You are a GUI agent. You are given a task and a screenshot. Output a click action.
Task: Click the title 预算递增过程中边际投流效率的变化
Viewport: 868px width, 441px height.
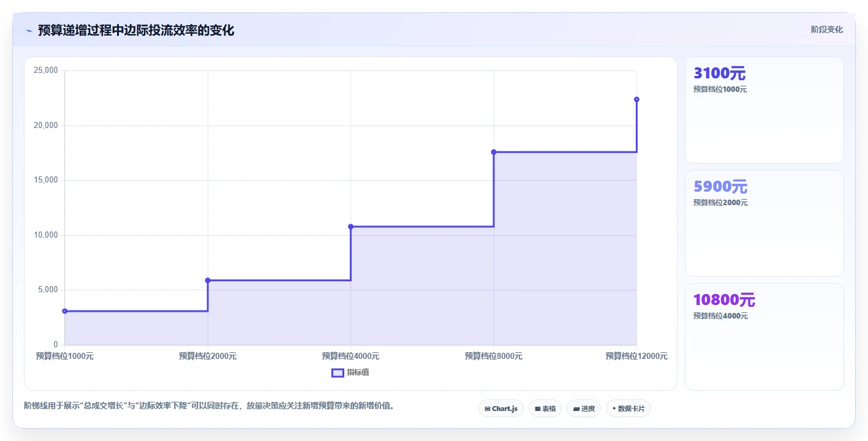point(136,31)
